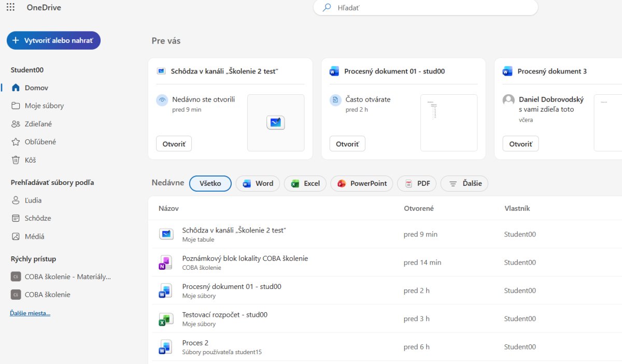
Task: Click Excel icon of Testovací rozpočet row
Action: (165, 318)
